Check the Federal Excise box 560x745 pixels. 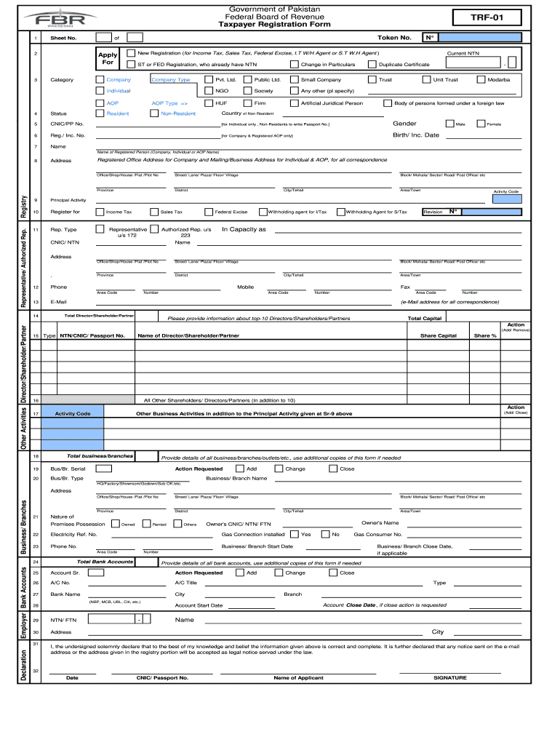point(209,212)
